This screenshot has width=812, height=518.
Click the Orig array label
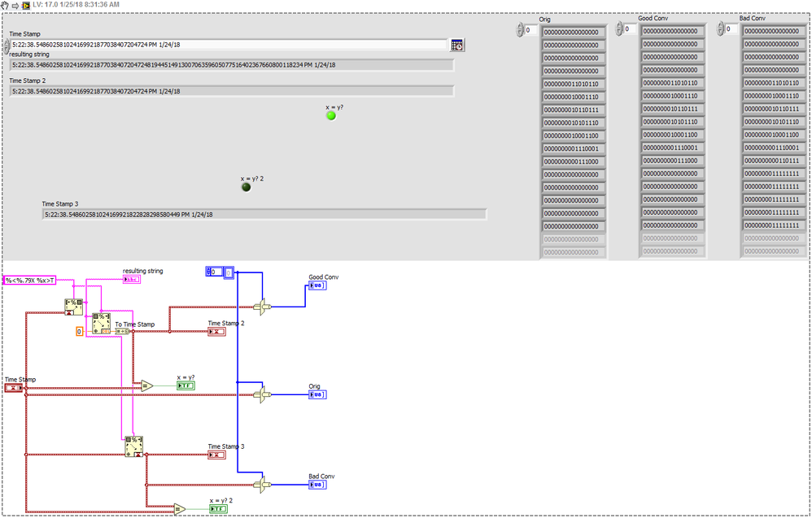click(x=545, y=20)
